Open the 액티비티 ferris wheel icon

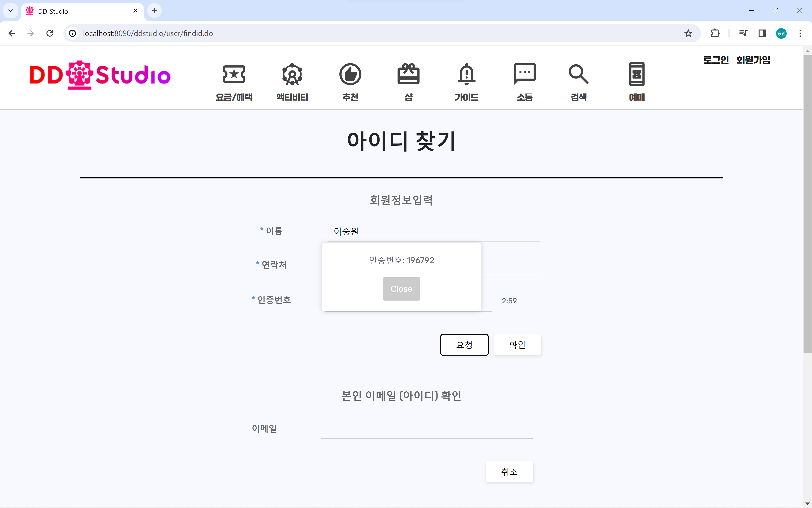point(292,74)
